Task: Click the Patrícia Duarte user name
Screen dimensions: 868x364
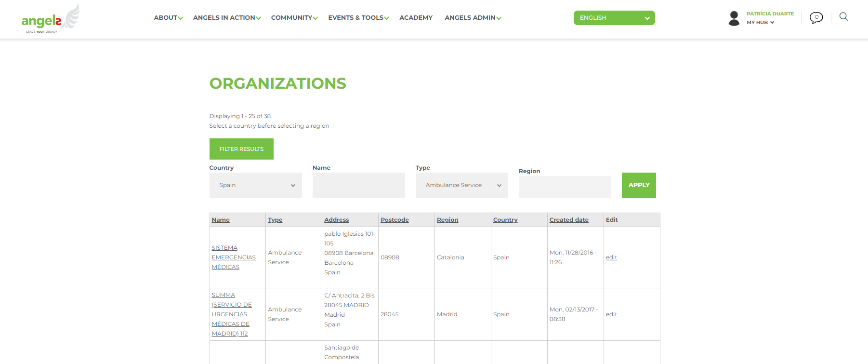Action: point(770,14)
